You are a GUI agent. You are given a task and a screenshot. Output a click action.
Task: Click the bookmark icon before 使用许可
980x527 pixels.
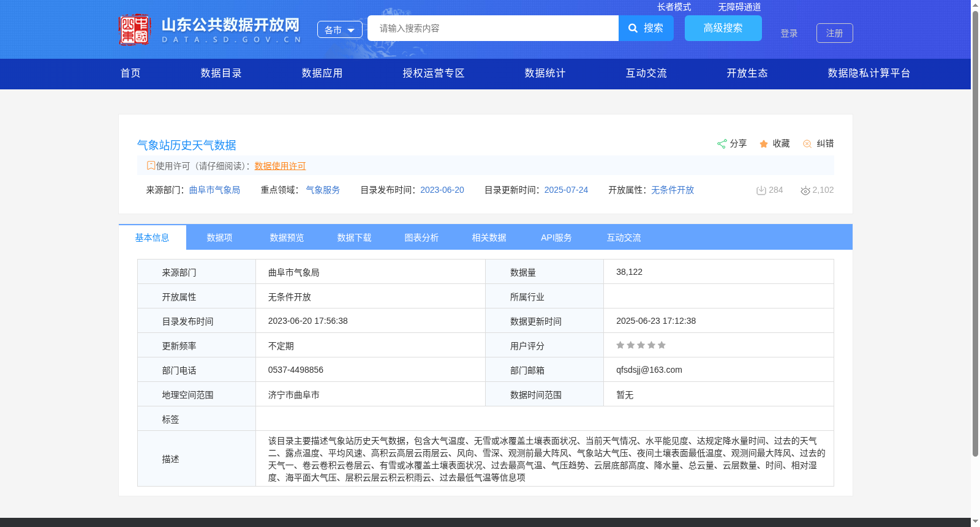pyautogui.click(x=151, y=165)
